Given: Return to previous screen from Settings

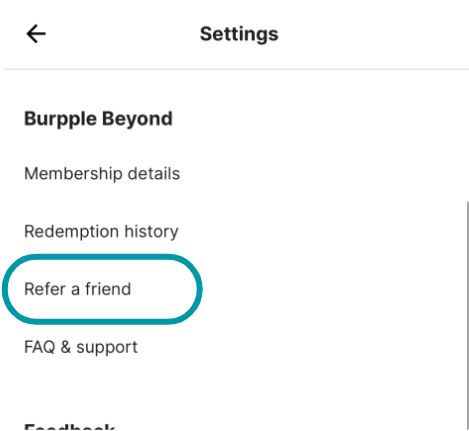Looking at the screenshot, I should 36,34.
